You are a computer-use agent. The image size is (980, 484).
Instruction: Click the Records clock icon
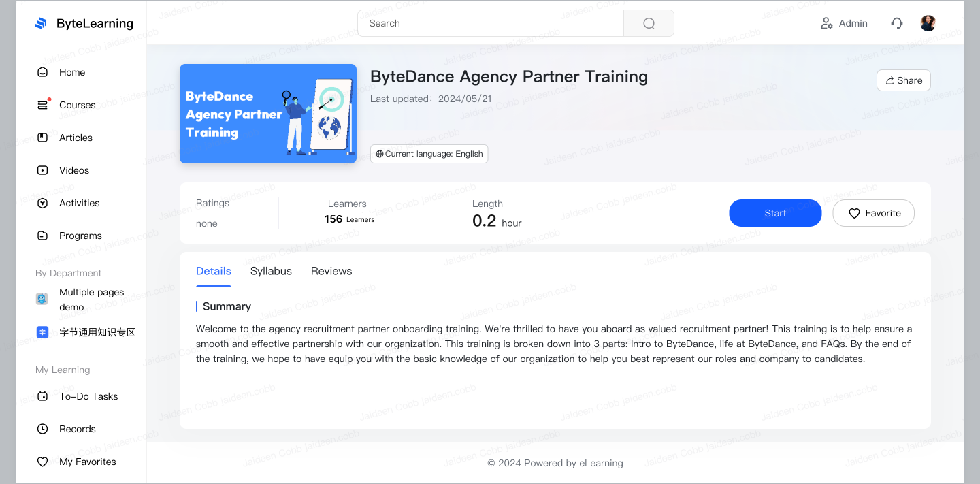tap(42, 429)
